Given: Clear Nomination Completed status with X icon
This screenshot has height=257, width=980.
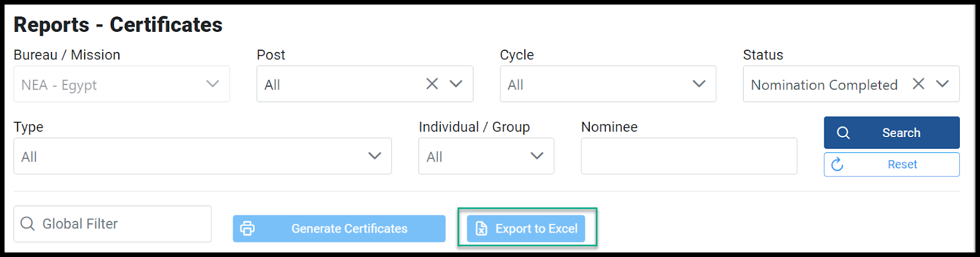Looking at the screenshot, I should (x=918, y=84).
